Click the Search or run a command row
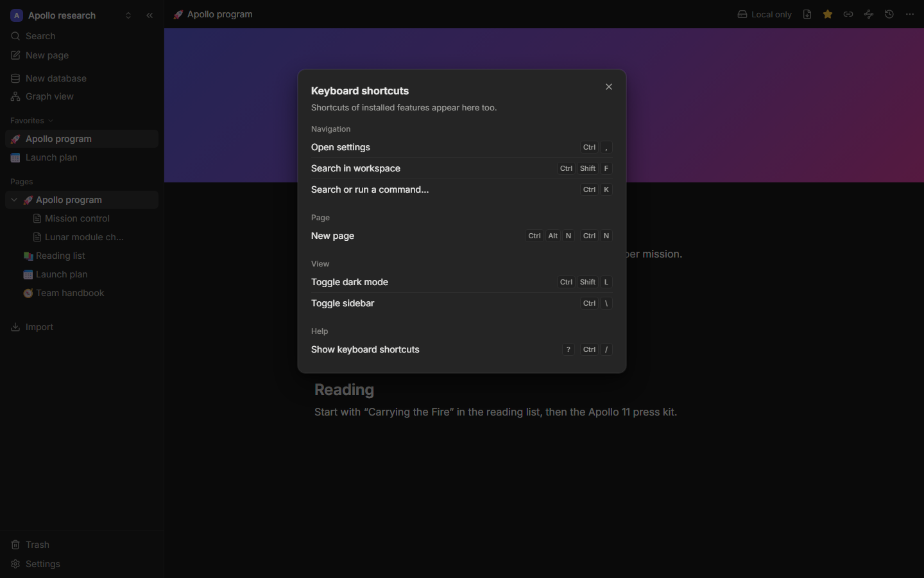This screenshot has width=924, height=578. click(462, 189)
